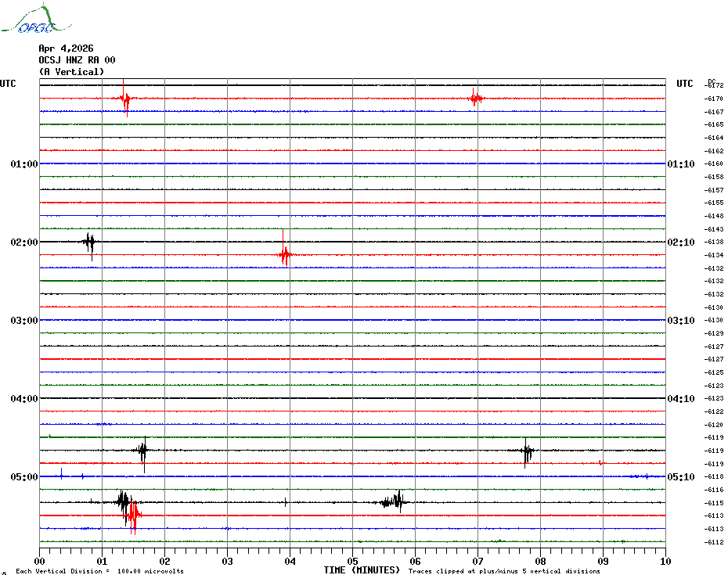Viewport: 728px width, 582px height.
Task: Click the TIME (MINUTES) axis title
Action: tap(362, 570)
